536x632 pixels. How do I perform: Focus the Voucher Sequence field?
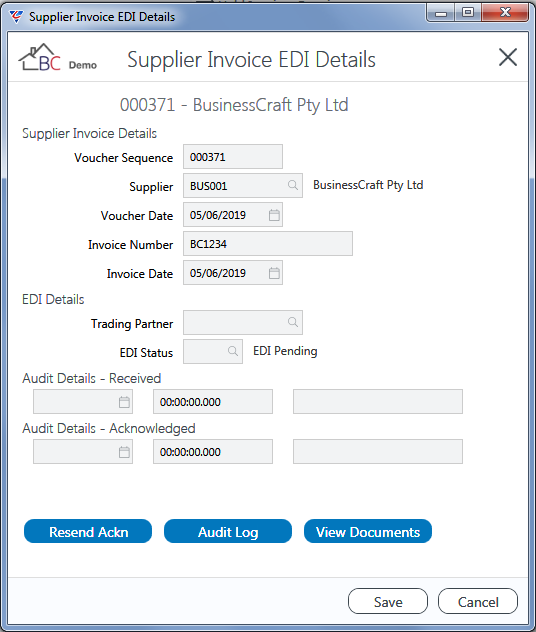point(233,156)
